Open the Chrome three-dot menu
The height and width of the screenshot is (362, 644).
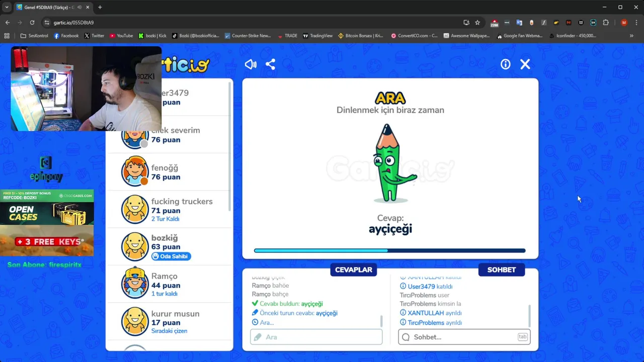[636, 23]
